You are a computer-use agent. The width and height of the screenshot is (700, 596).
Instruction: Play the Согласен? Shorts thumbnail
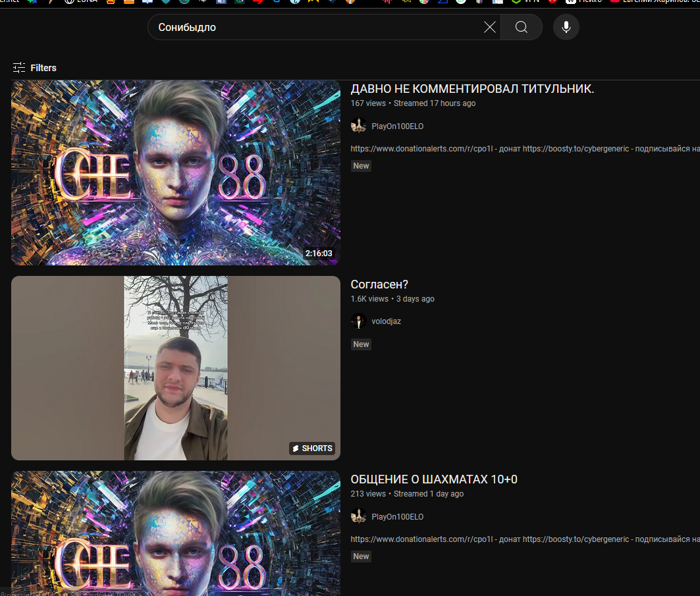click(176, 368)
